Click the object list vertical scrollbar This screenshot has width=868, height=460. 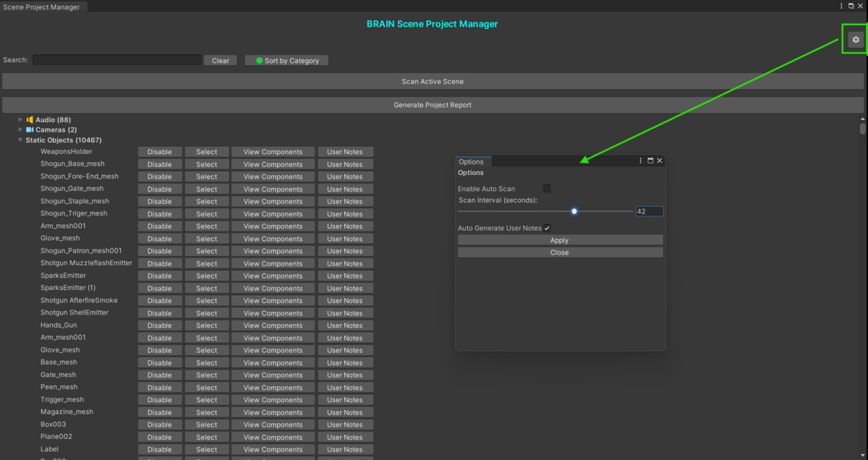pyautogui.click(x=862, y=129)
